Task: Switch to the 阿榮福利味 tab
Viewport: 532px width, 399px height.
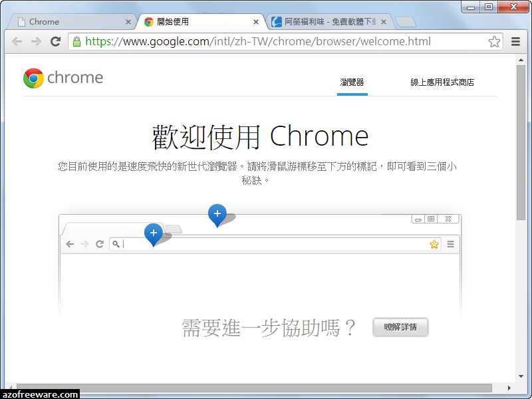Action: (323, 22)
